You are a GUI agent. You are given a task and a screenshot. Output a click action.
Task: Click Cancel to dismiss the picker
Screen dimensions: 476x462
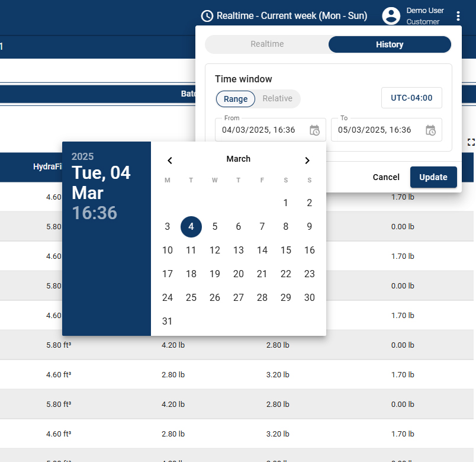(385, 177)
